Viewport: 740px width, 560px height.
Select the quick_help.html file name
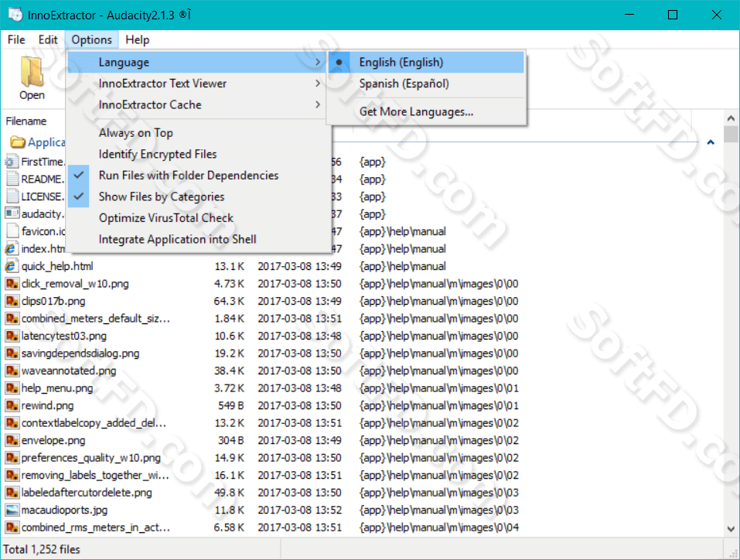(x=57, y=266)
